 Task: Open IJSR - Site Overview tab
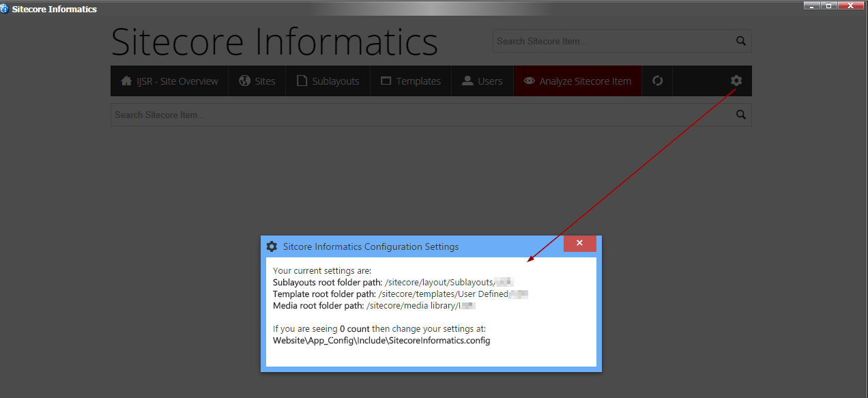(x=169, y=81)
